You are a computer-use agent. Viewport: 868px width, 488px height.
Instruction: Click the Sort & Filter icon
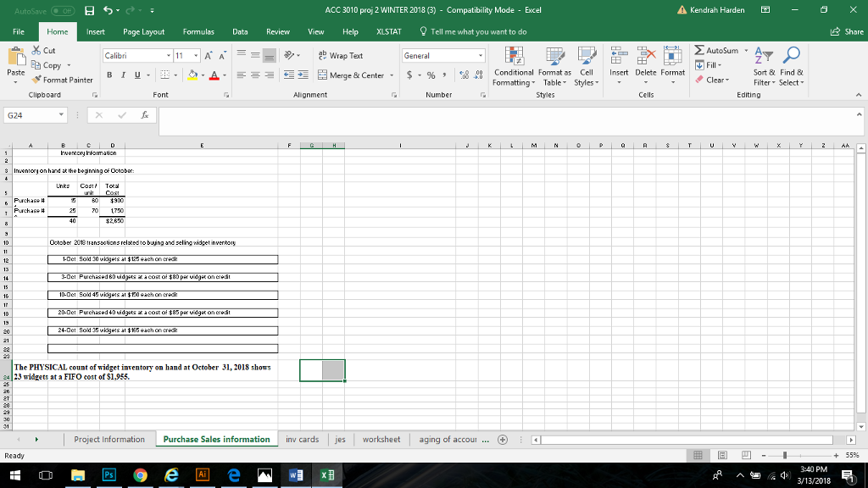765,67
